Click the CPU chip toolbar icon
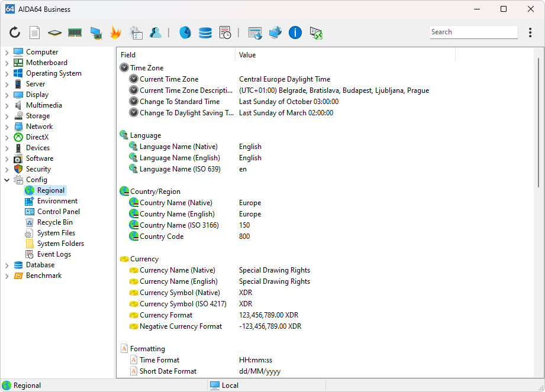The width and height of the screenshot is (545, 392). (54, 33)
